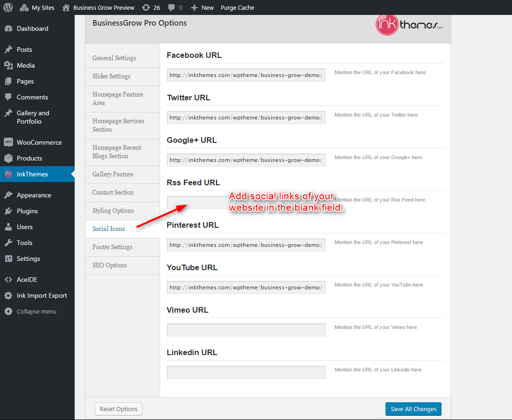
Task: Open the General Settings tab
Action: pos(122,58)
